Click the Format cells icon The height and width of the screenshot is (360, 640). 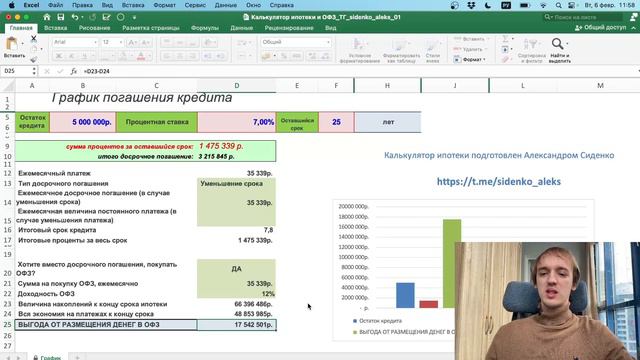tap(458, 60)
